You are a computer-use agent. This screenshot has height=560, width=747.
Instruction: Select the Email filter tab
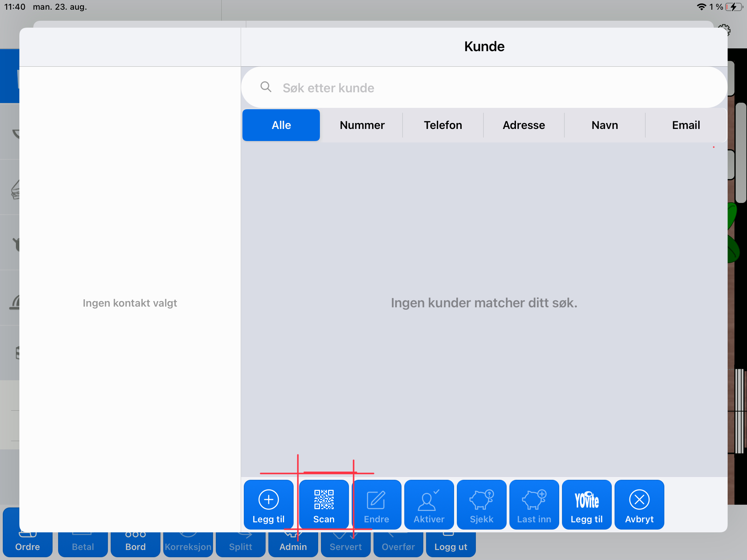click(686, 125)
